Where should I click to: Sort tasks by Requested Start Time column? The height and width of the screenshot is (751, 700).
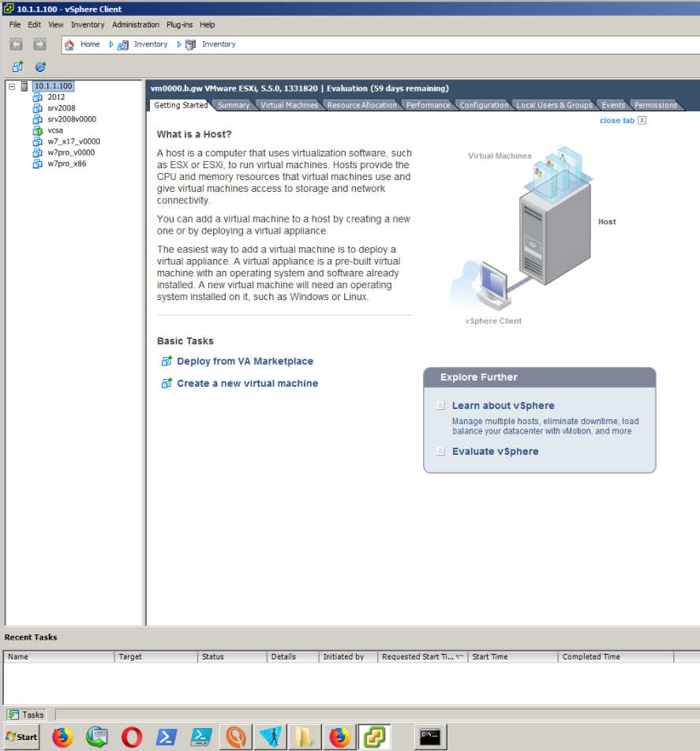[x=417, y=656]
